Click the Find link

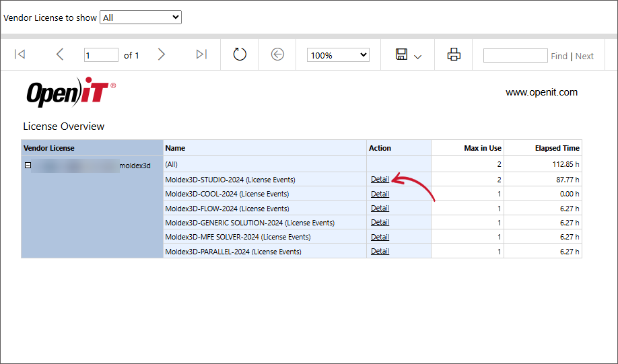coord(559,57)
